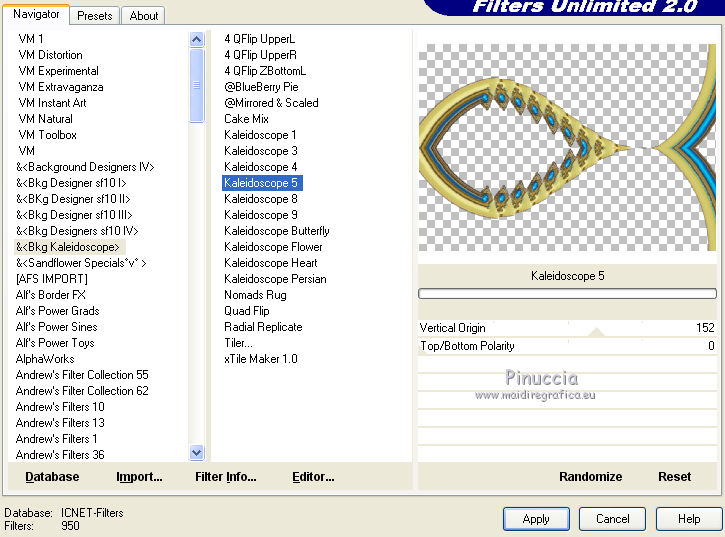Select the @Mirrored & Scaled filter

tap(271, 103)
